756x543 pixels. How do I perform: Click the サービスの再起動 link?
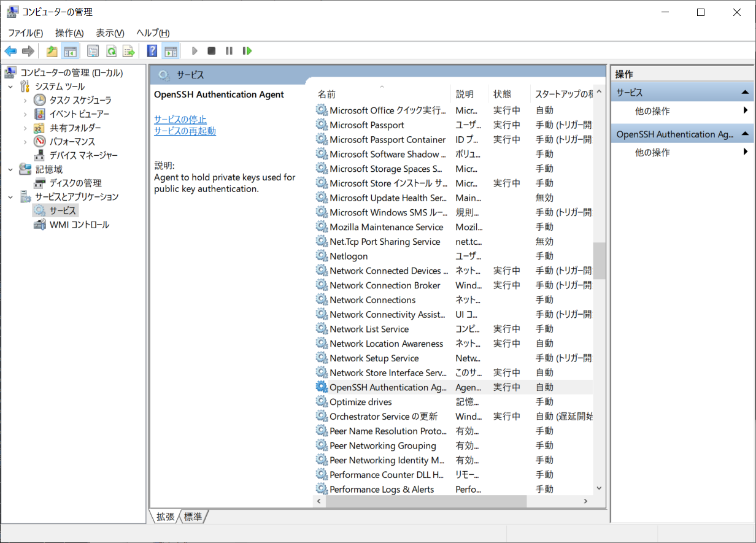click(185, 131)
